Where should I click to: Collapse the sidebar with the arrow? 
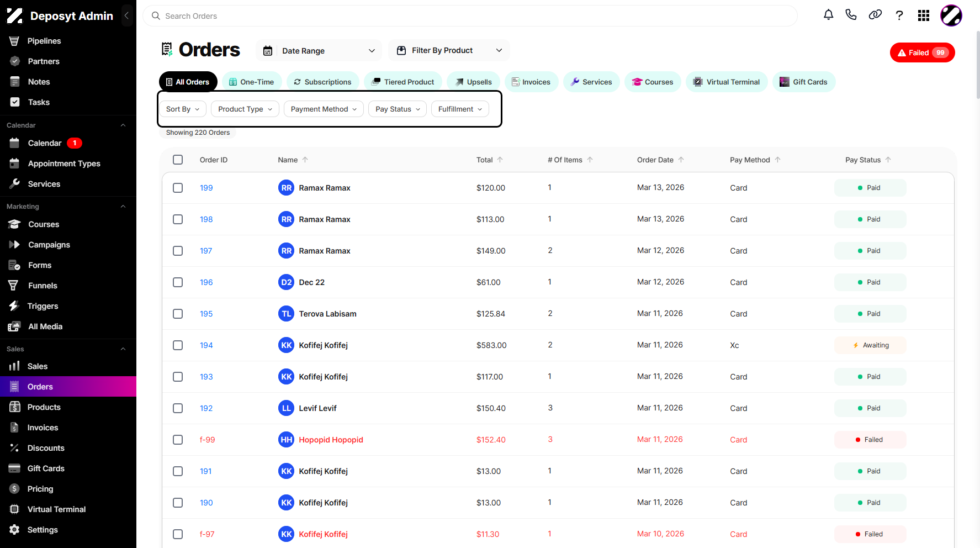(x=126, y=15)
